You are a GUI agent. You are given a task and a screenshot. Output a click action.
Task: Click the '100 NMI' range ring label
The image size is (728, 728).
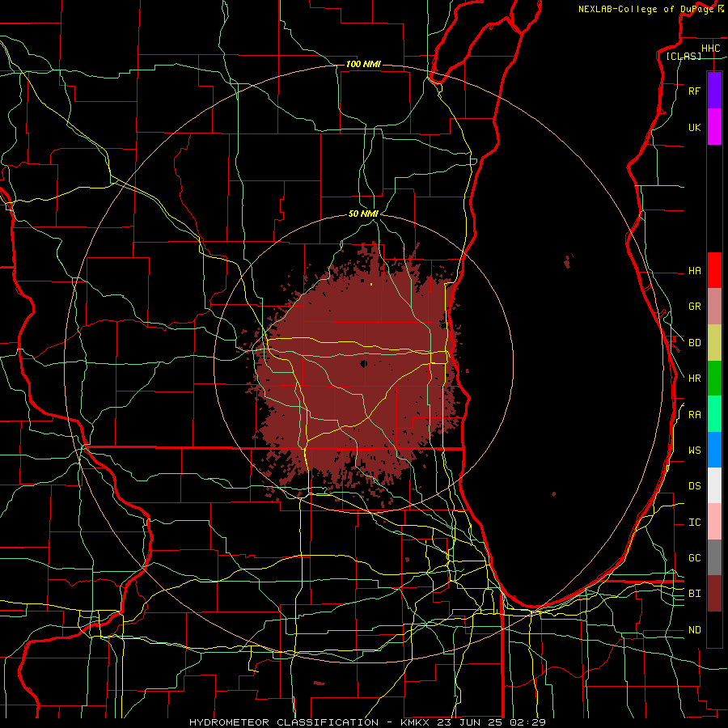(363, 64)
